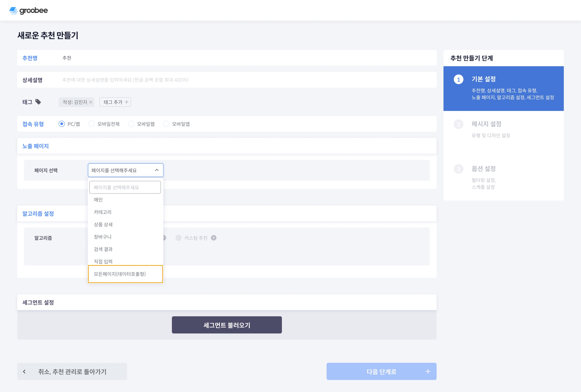This screenshot has height=392, width=581.
Task: Click step 1 circle in 기본 설정
Action: point(458,80)
